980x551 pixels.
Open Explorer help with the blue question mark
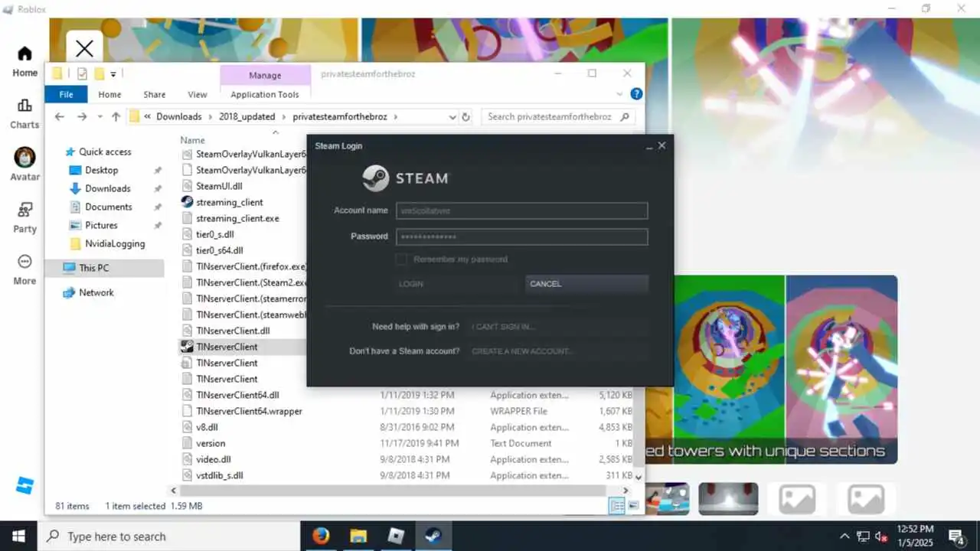635,94
